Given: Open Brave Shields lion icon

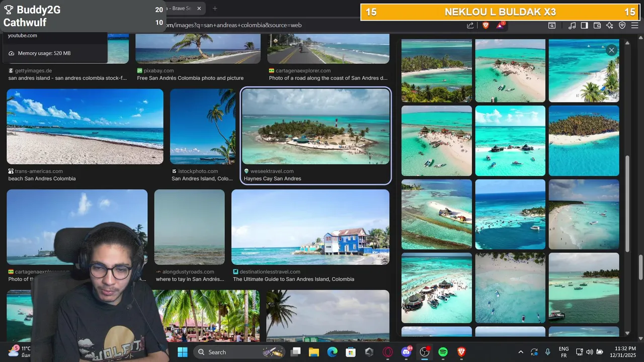Looking at the screenshot, I should click(x=486, y=25).
